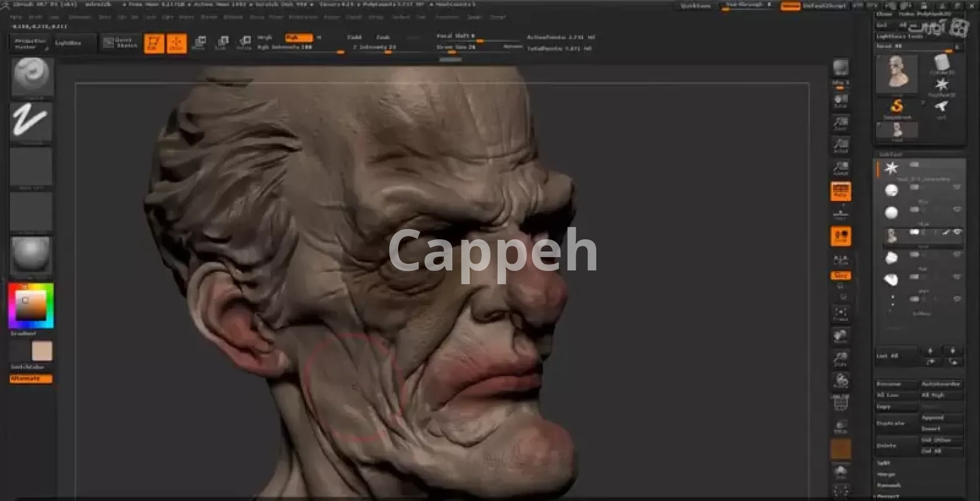Select the Move transform tool
The height and width of the screenshot is (501, 980).
tap(199, 43)
